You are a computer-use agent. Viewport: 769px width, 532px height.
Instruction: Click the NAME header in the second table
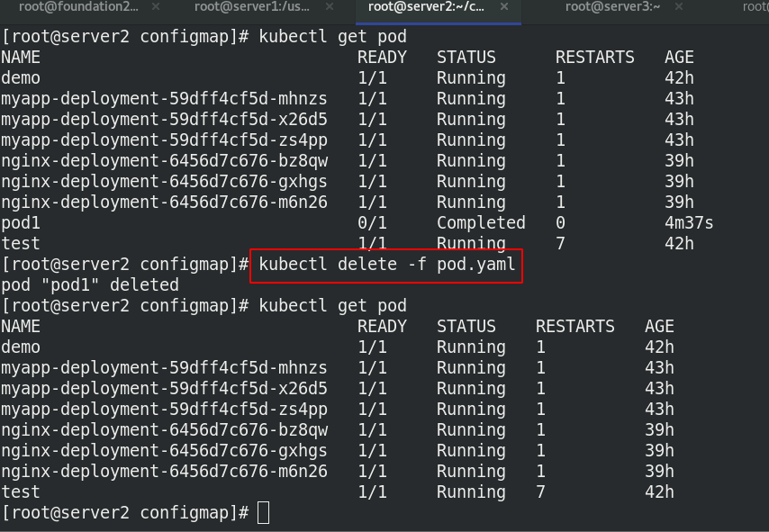(21, 327)
